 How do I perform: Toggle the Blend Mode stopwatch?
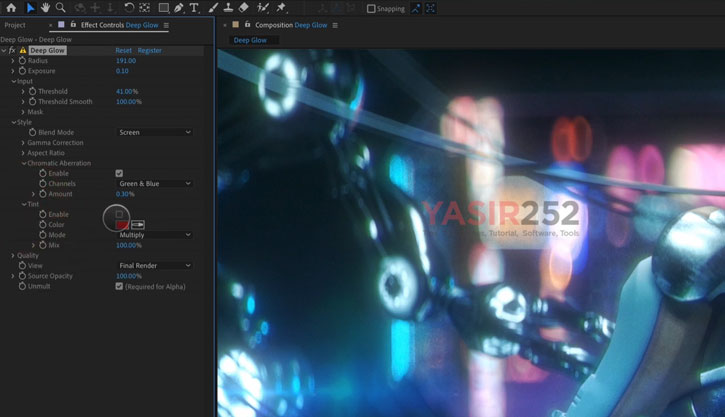pyautogui.click(x=32, y=132)
